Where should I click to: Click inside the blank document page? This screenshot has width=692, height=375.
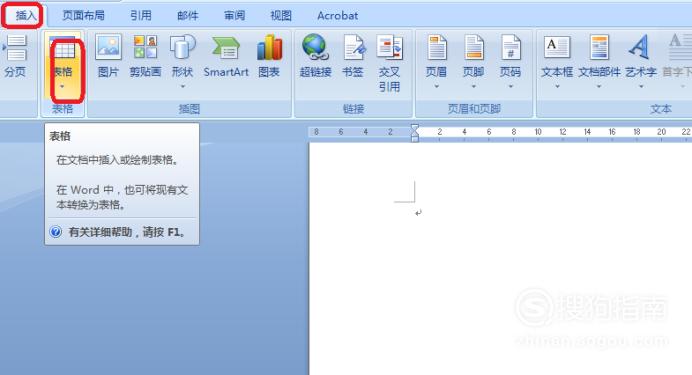[x=500, y=259]
